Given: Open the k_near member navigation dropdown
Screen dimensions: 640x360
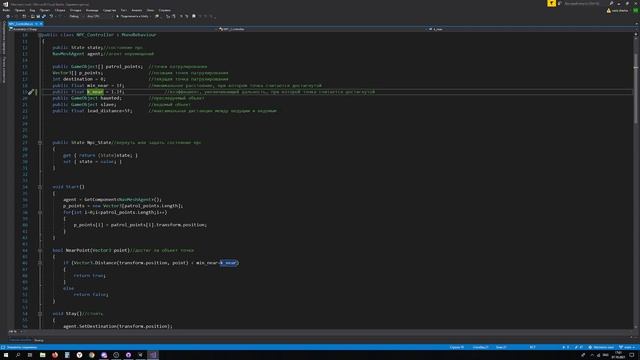Looking at the screenshot, I should 530,29.
